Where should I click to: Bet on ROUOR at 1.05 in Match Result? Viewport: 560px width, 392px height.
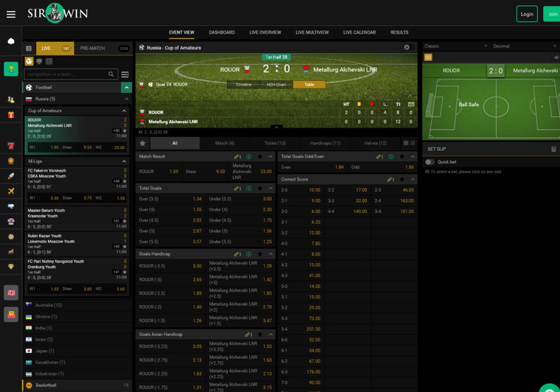pyautogui.click(x=159, y=172)
